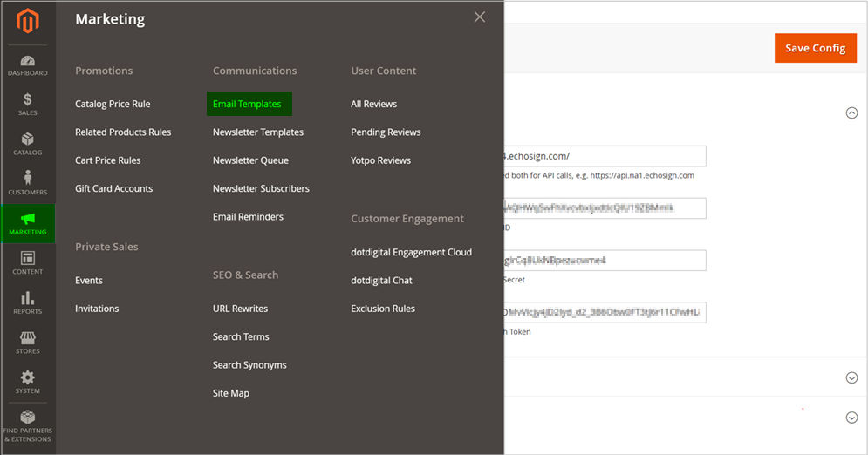The image size is (868, 455).
Task: Click the Save Config button
Action: [815, 48]
